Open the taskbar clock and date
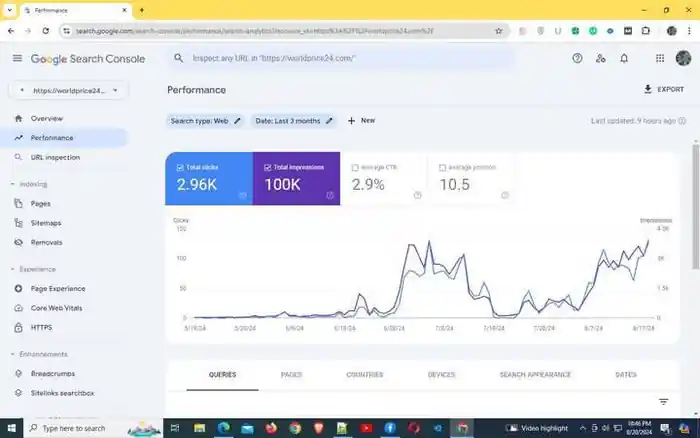Viewport: 700px width, 438px height. [x=639, y=428]
